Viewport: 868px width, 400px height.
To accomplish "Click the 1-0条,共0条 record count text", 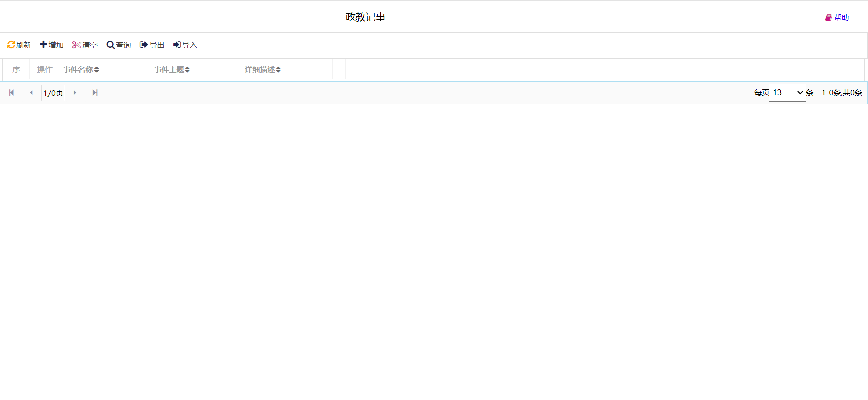I will click(842, 93).
